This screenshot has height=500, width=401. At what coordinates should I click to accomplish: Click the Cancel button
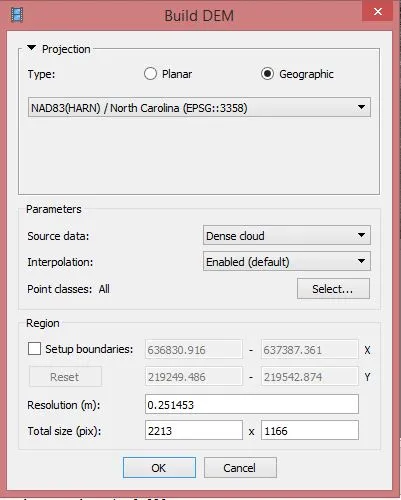(240, 468)
